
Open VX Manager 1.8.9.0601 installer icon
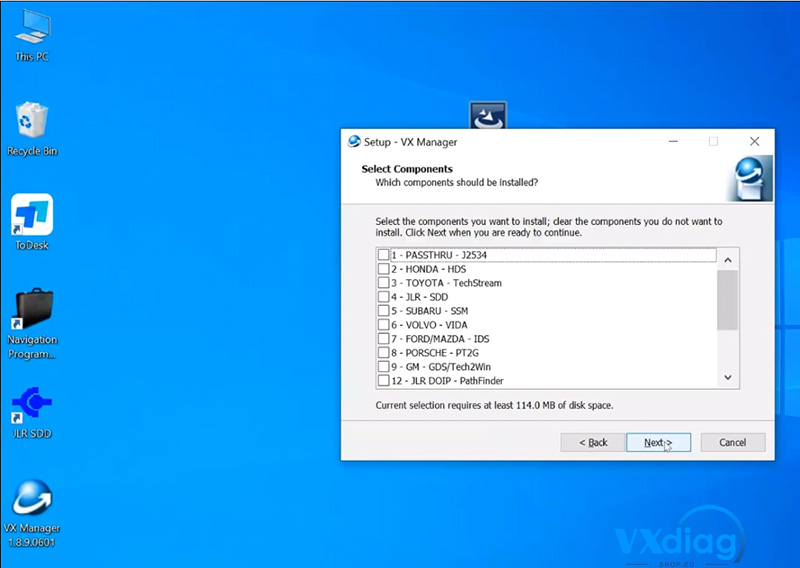[x=32, y=513]
